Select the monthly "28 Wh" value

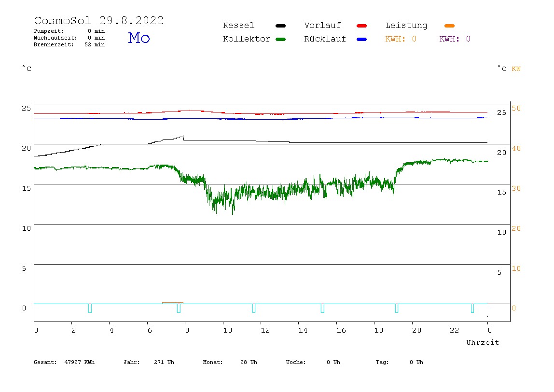point(249,362)
